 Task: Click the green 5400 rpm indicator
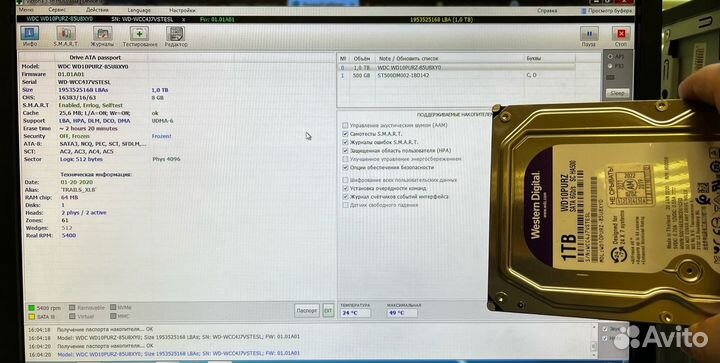(x=32, y=308)
